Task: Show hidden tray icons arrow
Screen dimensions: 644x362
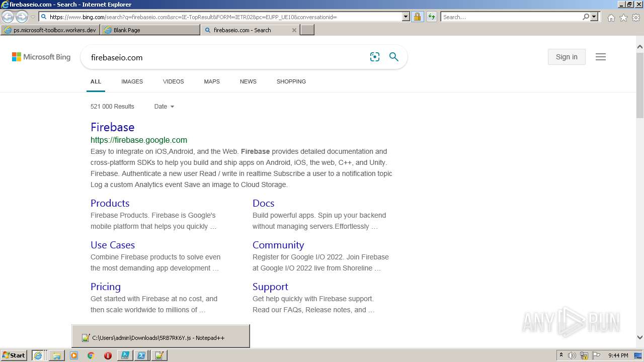Action: 561,355
